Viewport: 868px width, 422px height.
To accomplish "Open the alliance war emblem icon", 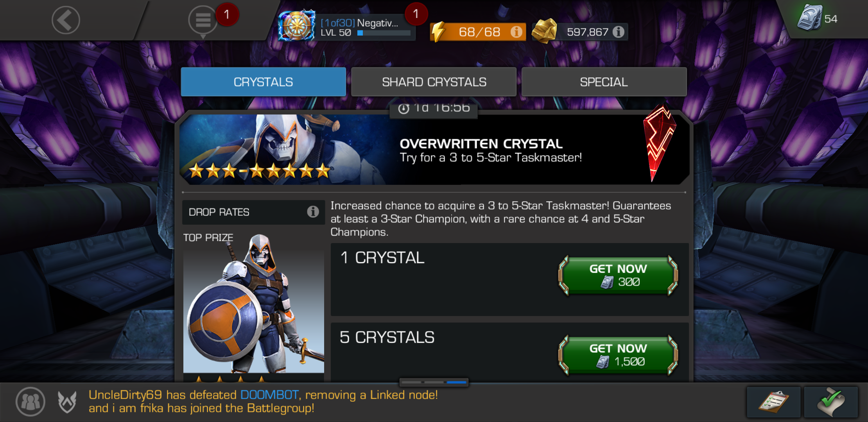I will 67,402.
